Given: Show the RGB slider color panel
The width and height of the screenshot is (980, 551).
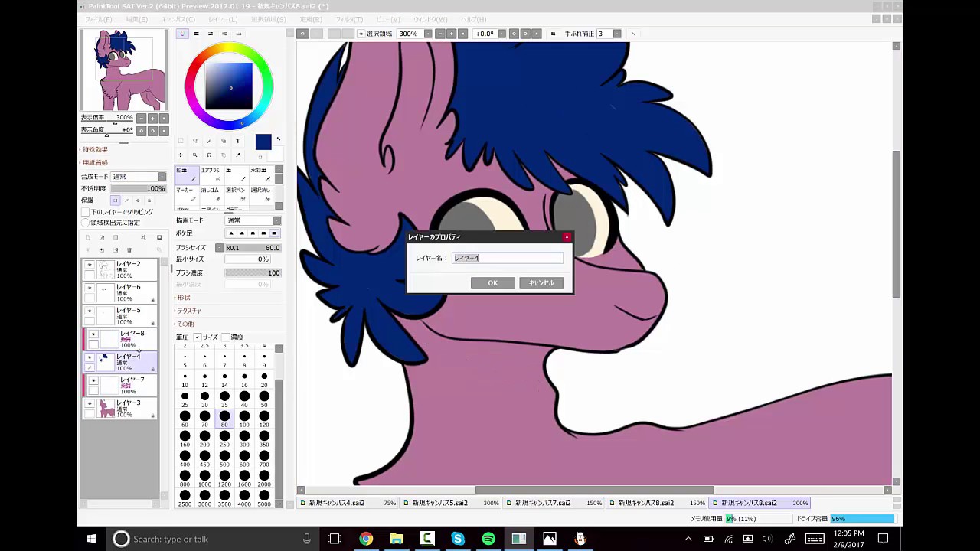Looking at the screenshot, I should [x=196, y=34].
